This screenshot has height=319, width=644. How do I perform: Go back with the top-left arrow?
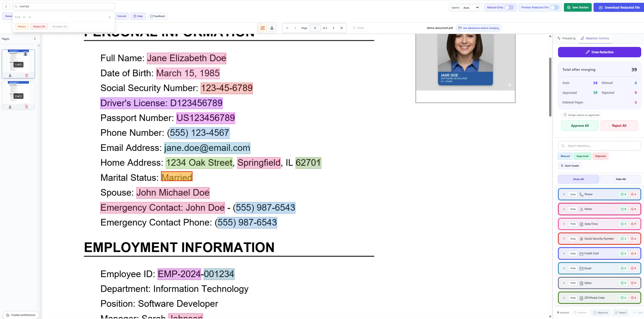tap(6, 6)
